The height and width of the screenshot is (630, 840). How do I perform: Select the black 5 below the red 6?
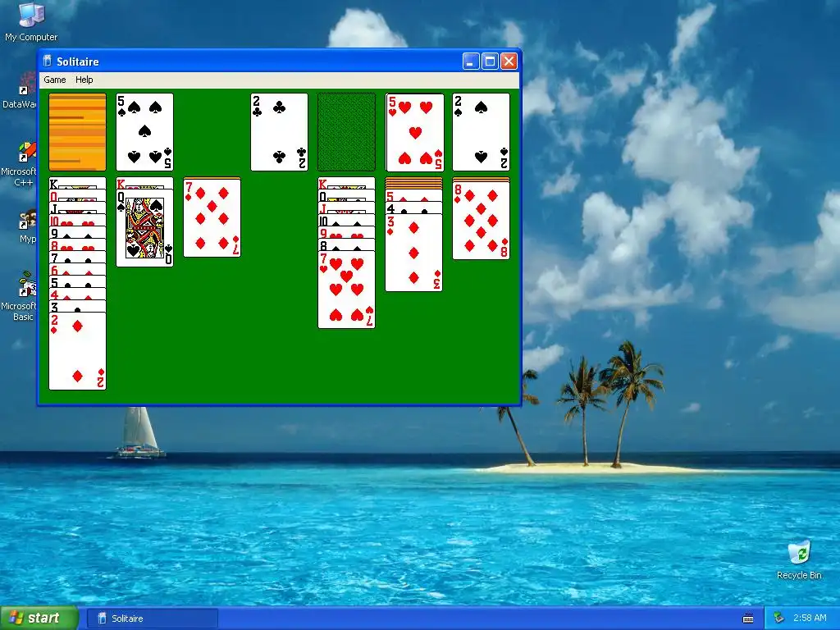(77, 282)
